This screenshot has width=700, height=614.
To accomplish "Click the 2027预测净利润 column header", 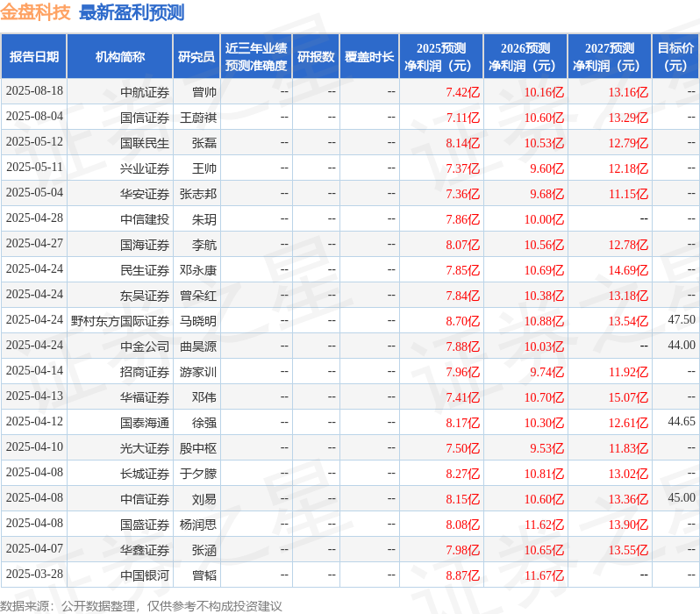I will [610, 57].
